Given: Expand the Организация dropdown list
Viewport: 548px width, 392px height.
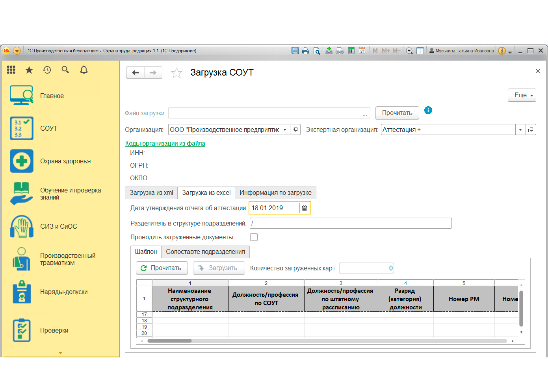Looking at the screenshot, I should click(285, 130).
